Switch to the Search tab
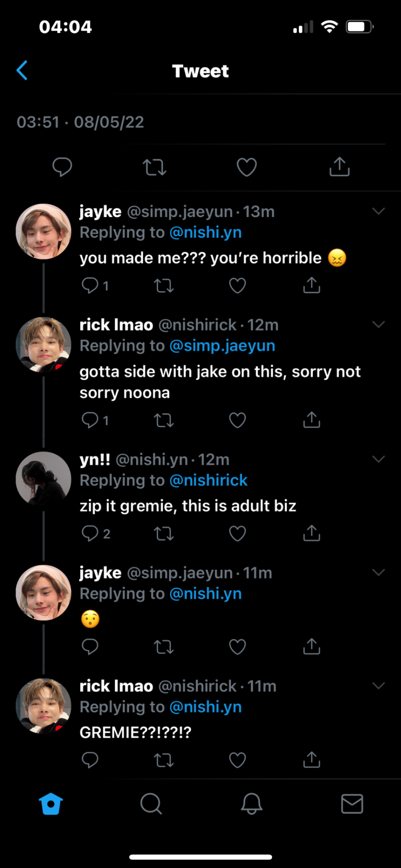The image size is (401, 868). 151,804
